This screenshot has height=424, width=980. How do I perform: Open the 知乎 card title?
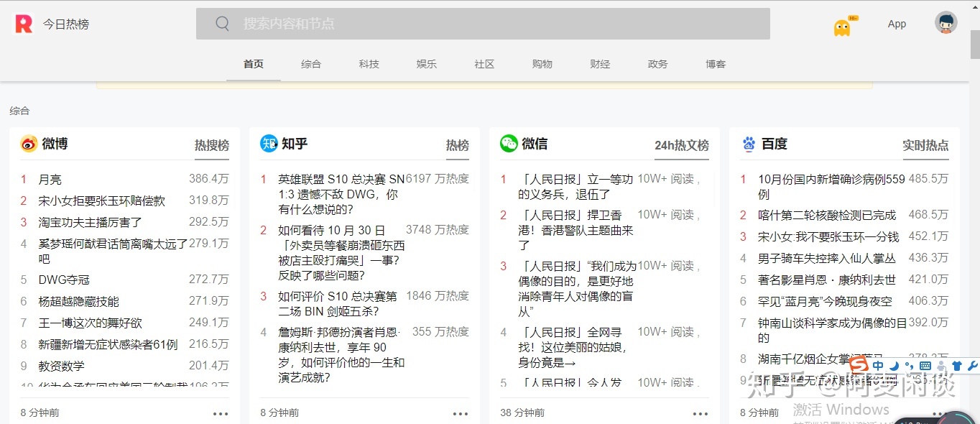(295, 144)
